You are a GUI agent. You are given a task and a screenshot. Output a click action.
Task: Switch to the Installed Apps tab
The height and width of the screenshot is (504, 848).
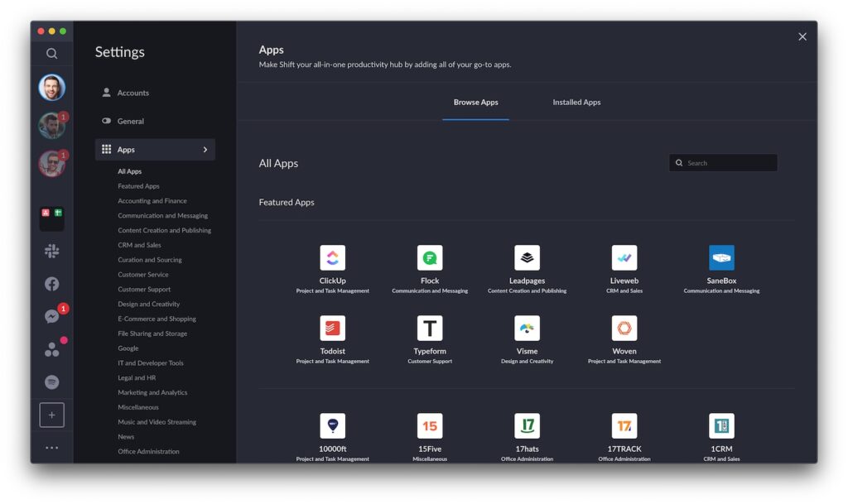[x=576, y=102]
